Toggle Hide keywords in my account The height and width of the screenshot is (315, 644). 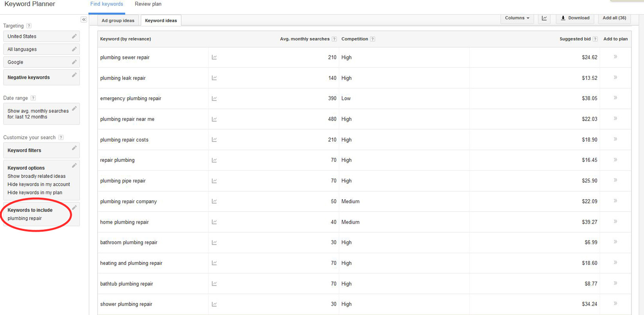39,184
